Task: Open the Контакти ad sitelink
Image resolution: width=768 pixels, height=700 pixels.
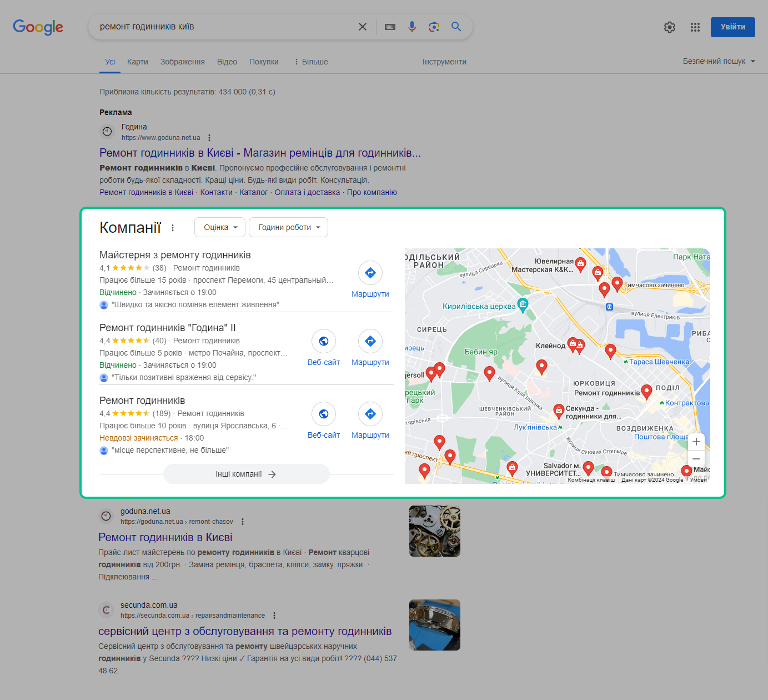Action: click(217, 192)
